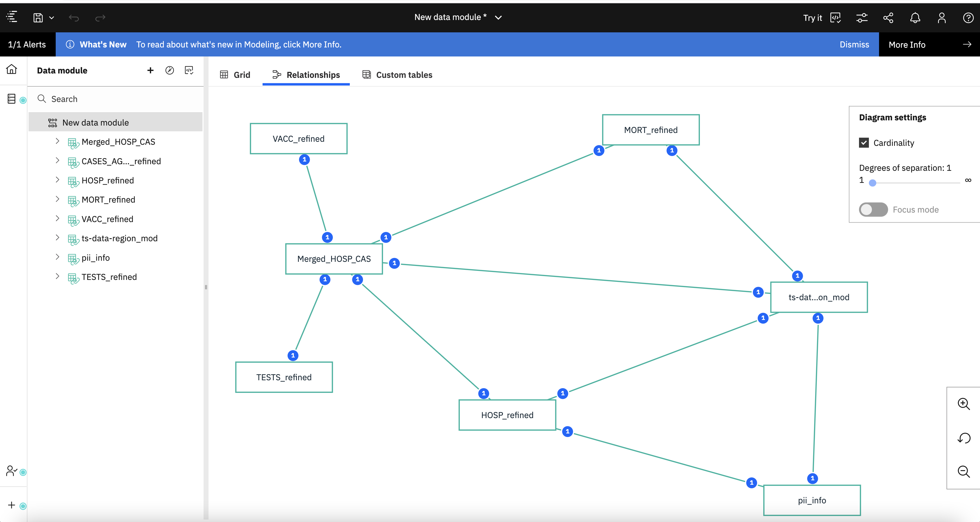Click the module icon beside New data module
Screen dimensions: 980x522
point(52,123)
